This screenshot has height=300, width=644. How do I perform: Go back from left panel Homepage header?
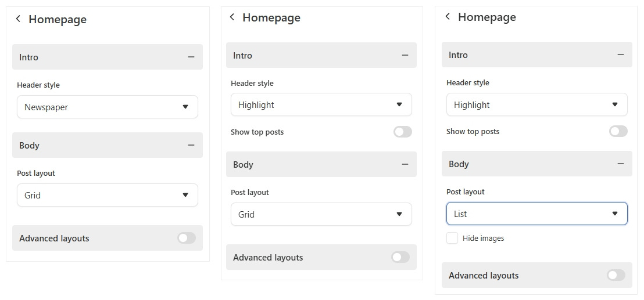[x=18, y=19]
